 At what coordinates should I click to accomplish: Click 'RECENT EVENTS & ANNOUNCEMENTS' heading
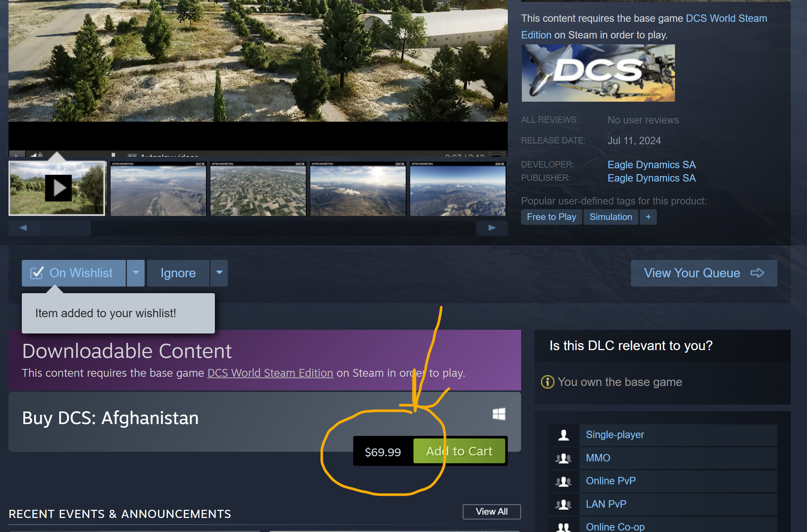pyautogui.click(x=120, y=514)
